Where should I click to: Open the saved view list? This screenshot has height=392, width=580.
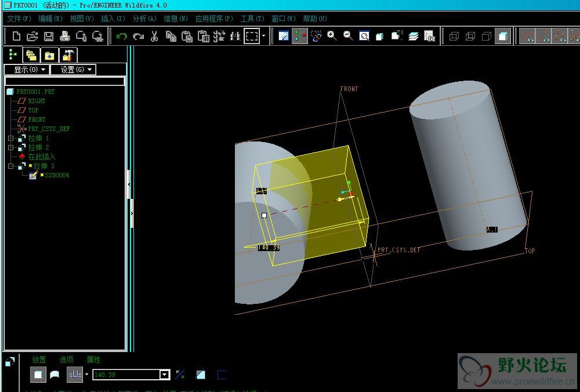coord(397,36)
